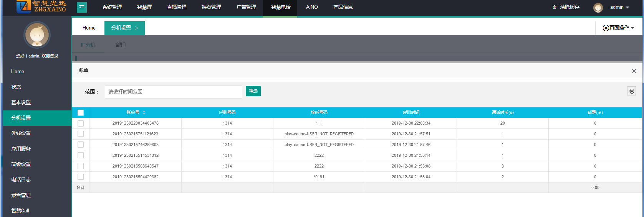Check the row for bill 20191230220034403478
Image resolution: width=644 pixels, height=217 pixels.
(x=81, y=123)
